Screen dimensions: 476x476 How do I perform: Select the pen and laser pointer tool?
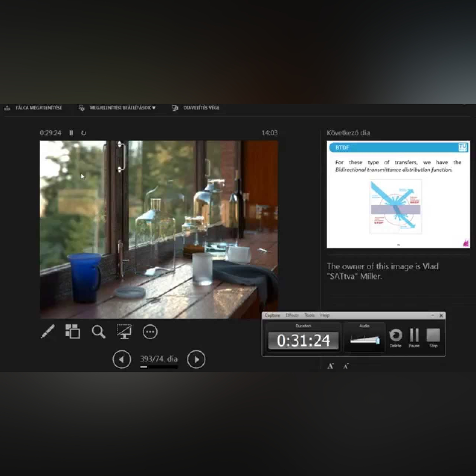(x=48, y=331)
